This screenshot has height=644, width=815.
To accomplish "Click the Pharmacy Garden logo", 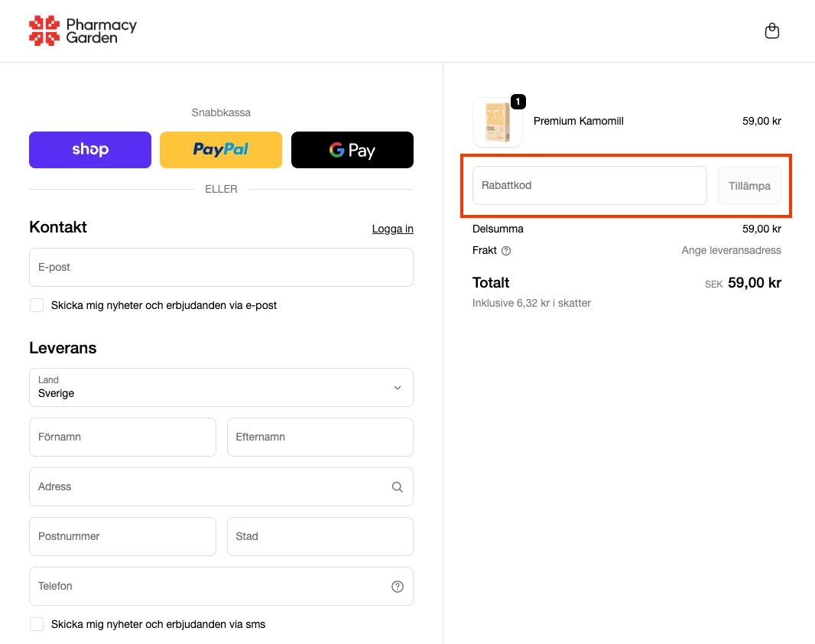I will (x=83, y=31).
